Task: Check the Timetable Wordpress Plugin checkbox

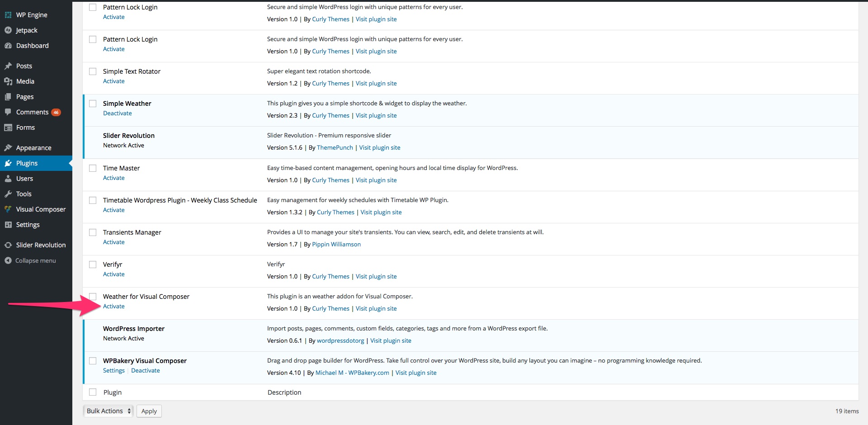Action: pyautogui.click(x=93, y=200)
